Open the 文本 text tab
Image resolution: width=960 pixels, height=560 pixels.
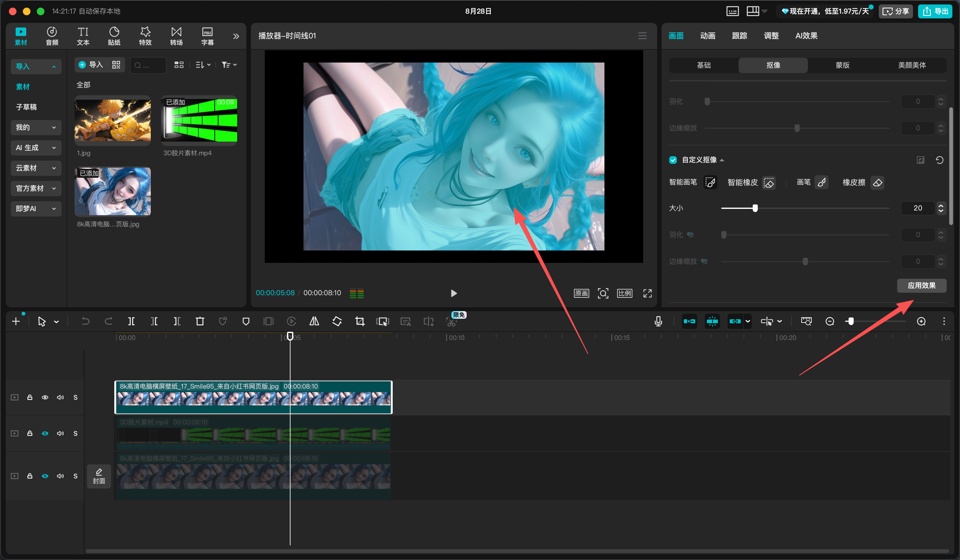point(83,36)
